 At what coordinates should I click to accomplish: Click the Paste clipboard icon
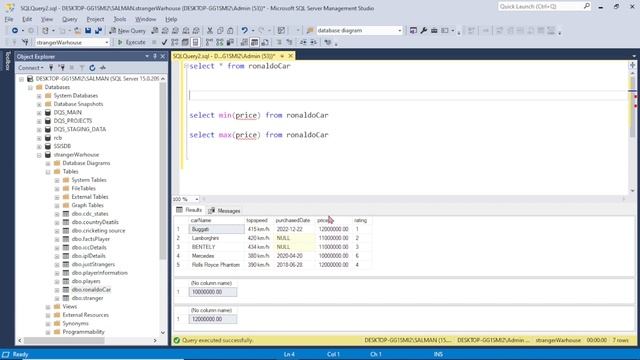coord(230,31)
